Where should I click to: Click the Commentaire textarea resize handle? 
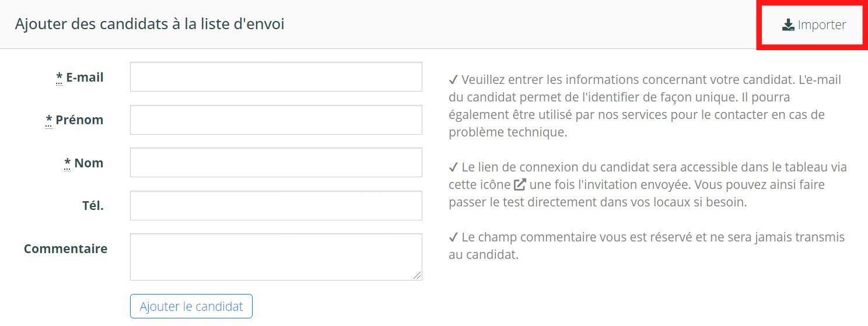point(417,275)
